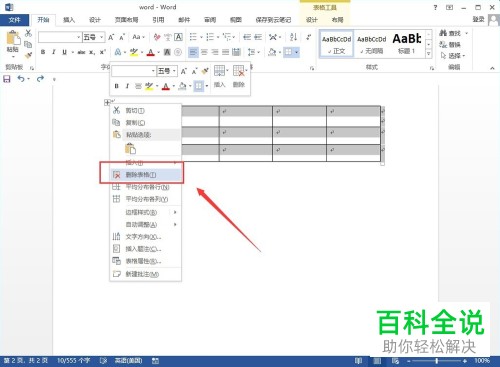Image resolution: width=500 pixels, height=367 pixels.
Task: Click the Save icon in quick access toolbar
Action: [x=7, y=79]
